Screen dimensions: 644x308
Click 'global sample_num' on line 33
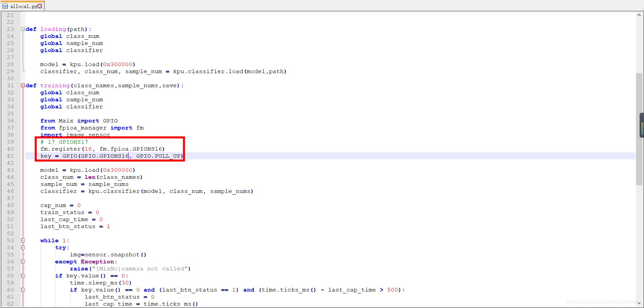[71, 100]
